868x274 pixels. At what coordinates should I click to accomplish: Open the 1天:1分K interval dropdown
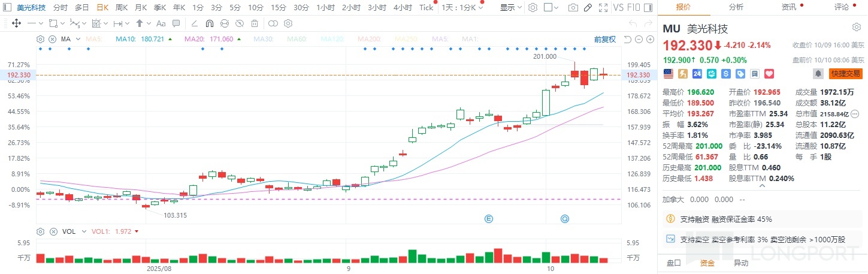tap(462, 7)
